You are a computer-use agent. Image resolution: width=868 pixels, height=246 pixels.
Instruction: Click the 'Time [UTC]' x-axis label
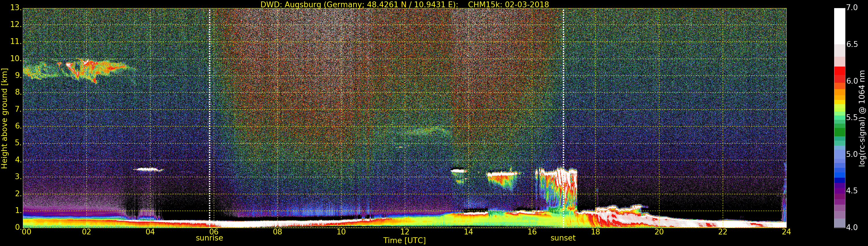[404, 241]
